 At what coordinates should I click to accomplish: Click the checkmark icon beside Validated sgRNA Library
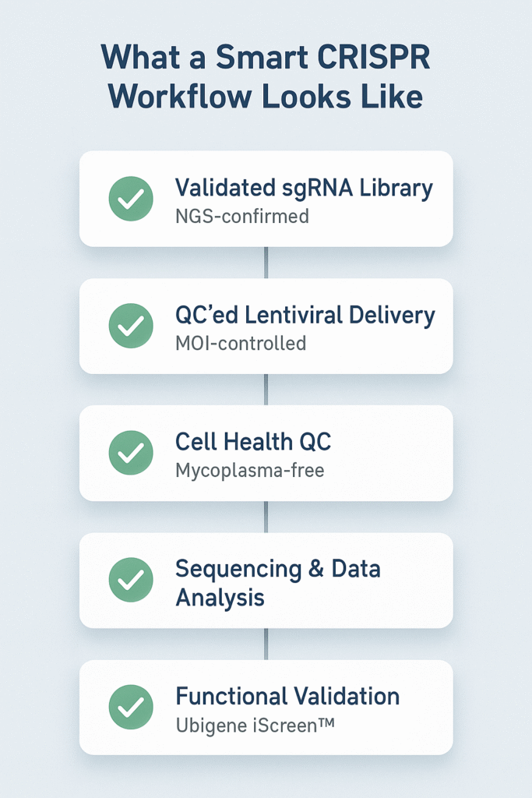click(131, 199)
